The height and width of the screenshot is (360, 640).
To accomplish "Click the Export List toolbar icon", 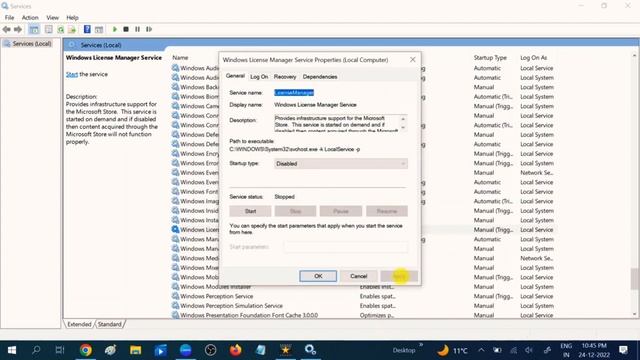I will pos(72,29).
